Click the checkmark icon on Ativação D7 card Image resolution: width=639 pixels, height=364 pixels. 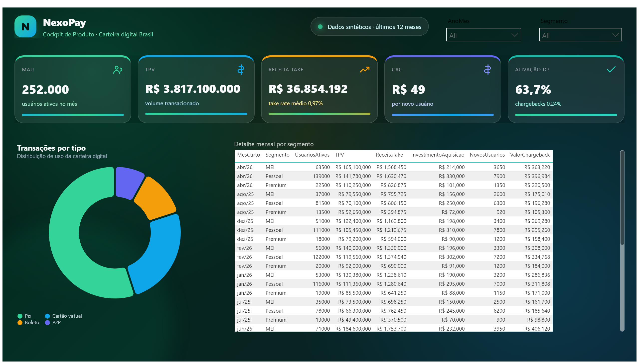[611, 69]
